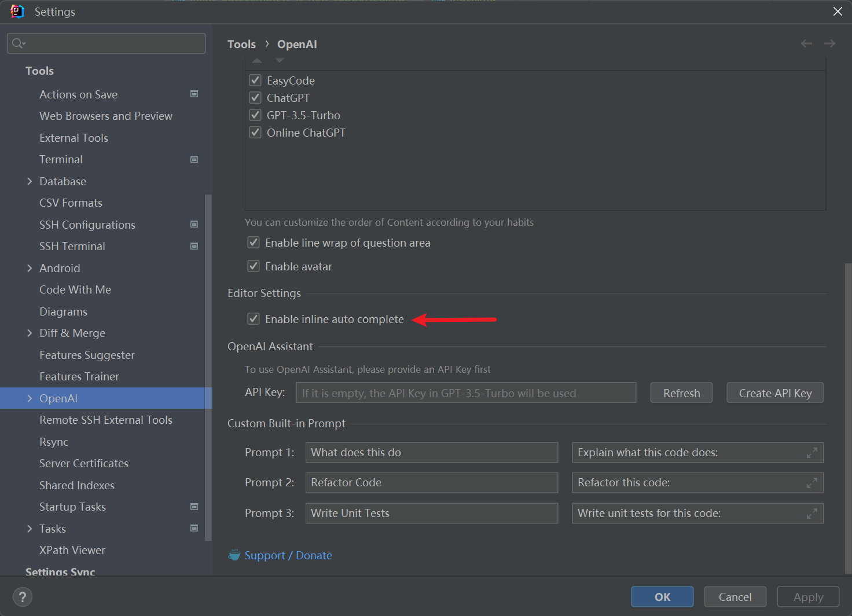Select 'Diff & Merge' in the sidebar
The width and height of the screenshot is (852, 616).
coord(72,333)
